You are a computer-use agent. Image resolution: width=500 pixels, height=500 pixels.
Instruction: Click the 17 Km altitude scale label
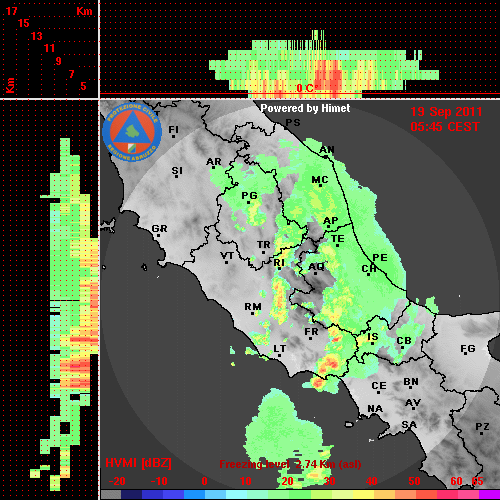(11, 11)
